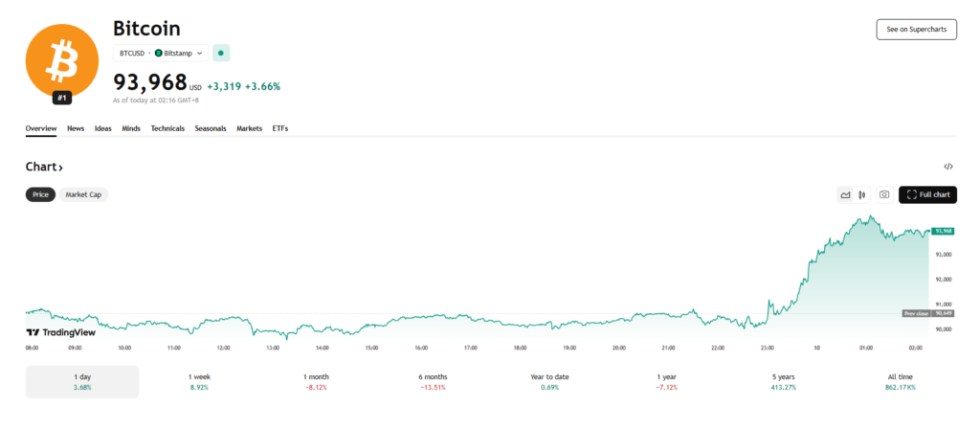The image size is (980, 429).
Task: Take a chart snapshot with camera icon
Action: pos(884,194)
